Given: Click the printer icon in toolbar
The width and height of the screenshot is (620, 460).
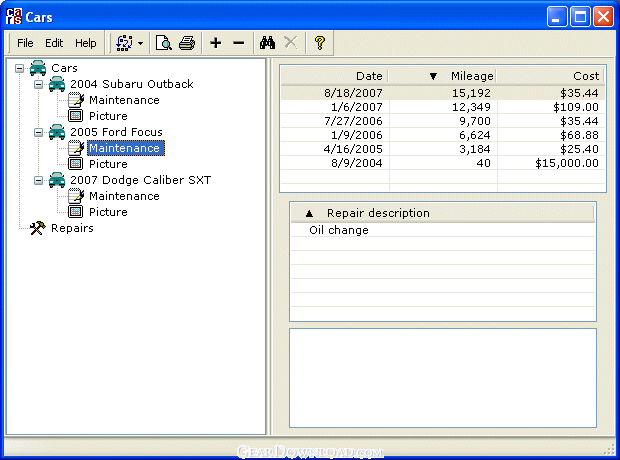Looking at the screenshot, I should coord(187,43).
